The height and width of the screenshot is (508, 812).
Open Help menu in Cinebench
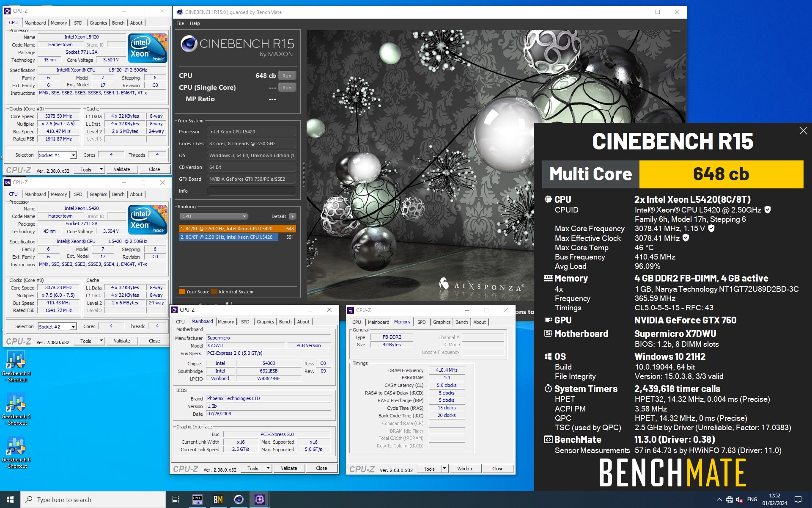[x=195, y=23]
